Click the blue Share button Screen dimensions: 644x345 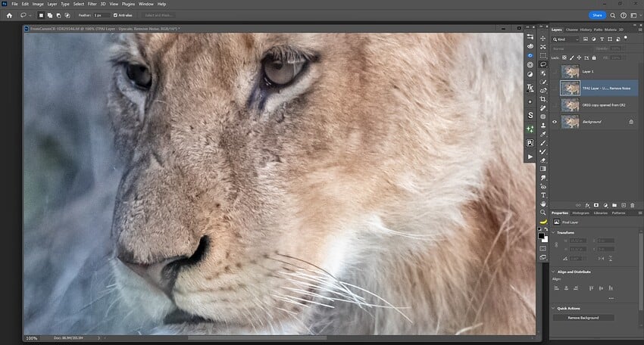pyautogui.click(x=597, y=15)
